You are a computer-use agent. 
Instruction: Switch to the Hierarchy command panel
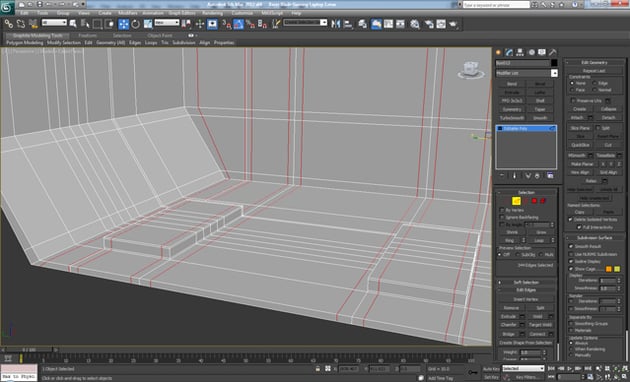[520, 52]
